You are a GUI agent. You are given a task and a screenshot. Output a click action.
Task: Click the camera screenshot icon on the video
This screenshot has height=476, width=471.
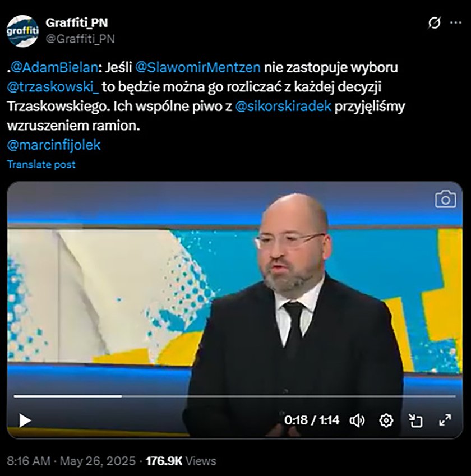click(446, 199)
